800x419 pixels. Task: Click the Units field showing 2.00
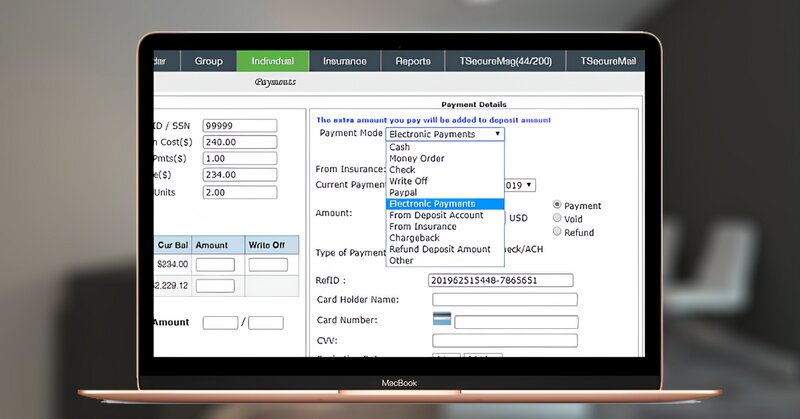pyautogui.click(x=240, y=192)
